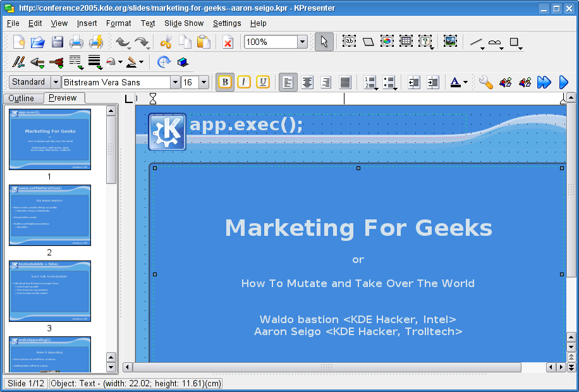Set font color with A icon
This screenshot has width=579, height=392.
(x=455, y=82)
